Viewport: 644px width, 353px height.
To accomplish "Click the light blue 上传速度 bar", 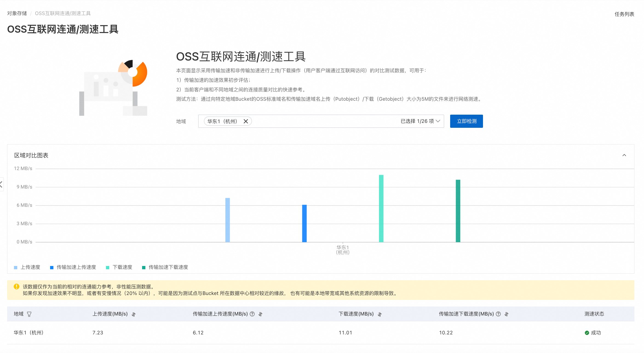I will 228,220.
